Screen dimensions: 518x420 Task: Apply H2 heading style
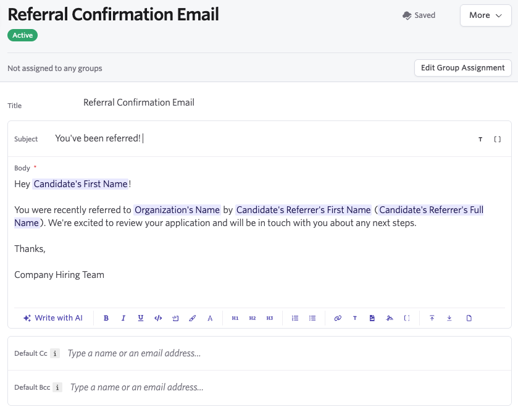pos(253,318)
